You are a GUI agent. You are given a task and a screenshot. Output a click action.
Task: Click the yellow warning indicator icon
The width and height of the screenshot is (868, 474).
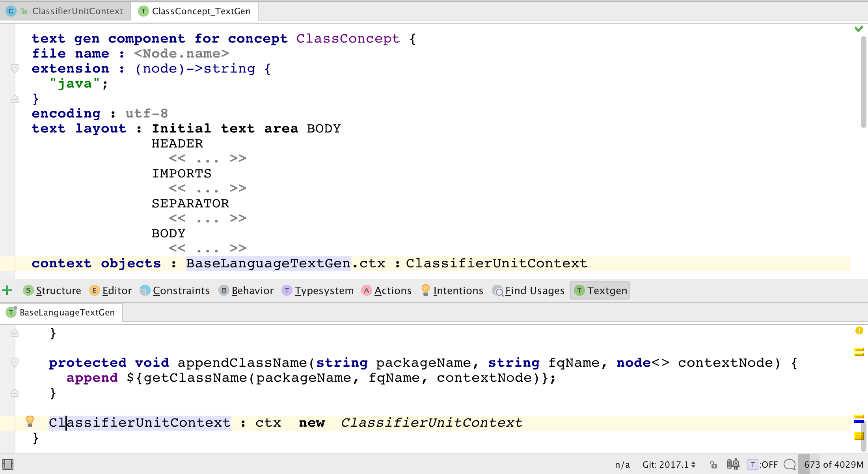(859, 330)
